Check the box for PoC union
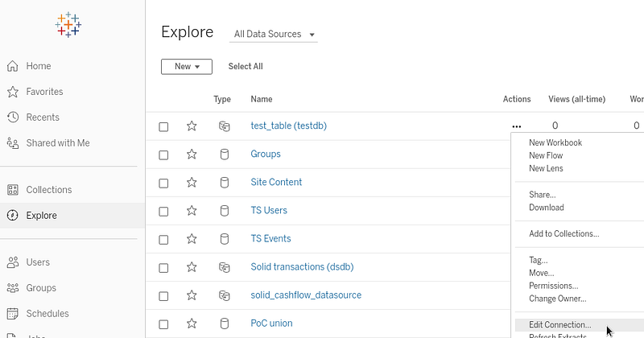 (x=163, y=324)
